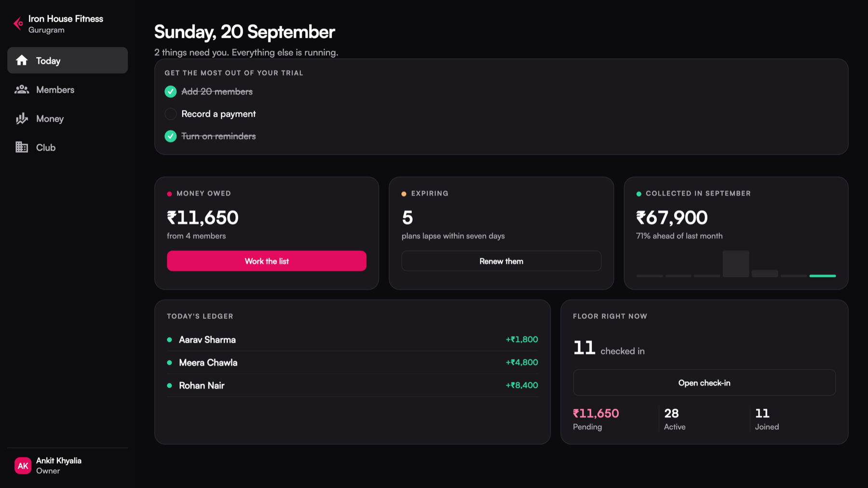Click the 5 expiring plans count

407,217
